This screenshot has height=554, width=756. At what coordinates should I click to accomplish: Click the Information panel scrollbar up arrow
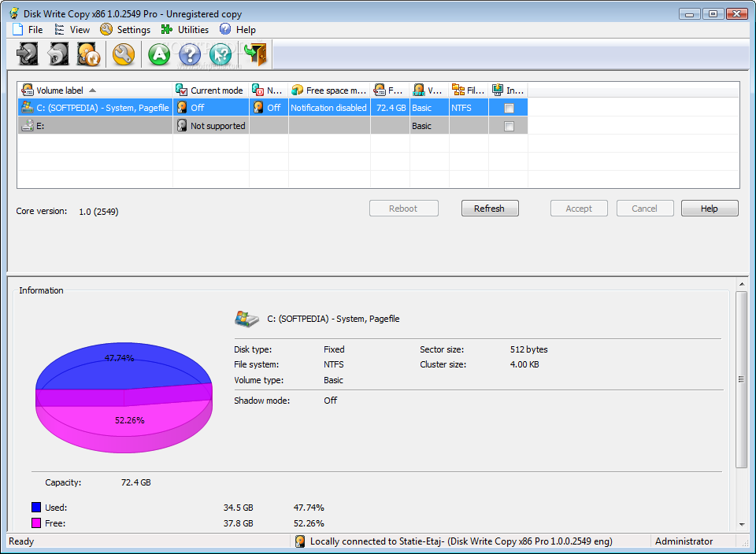pos(742,284)
